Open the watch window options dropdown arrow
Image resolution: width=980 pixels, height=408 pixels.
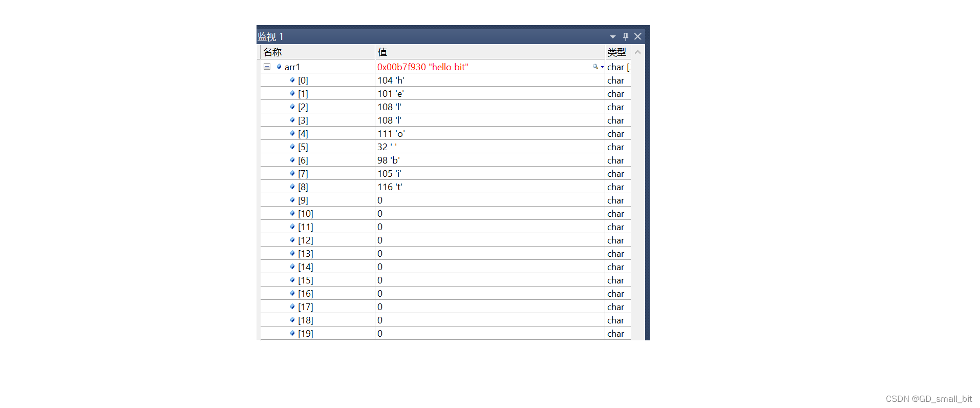[613, 37]
